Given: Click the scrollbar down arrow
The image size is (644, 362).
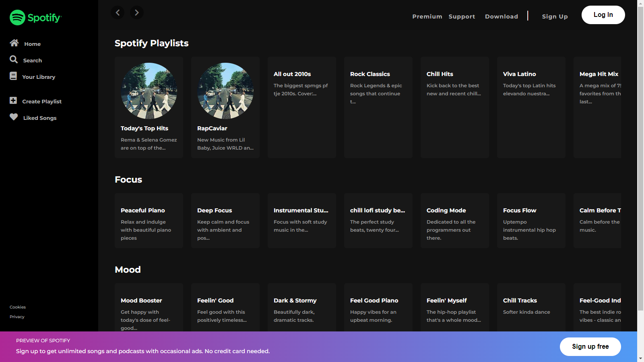Looking at the screenshot, I should pyautogui.click(x=640, y=358).
